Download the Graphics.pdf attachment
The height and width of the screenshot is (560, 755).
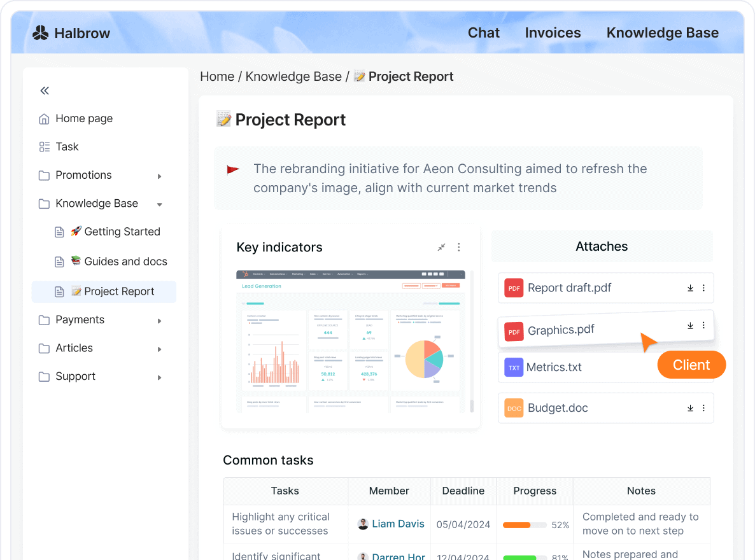[690, 326]
